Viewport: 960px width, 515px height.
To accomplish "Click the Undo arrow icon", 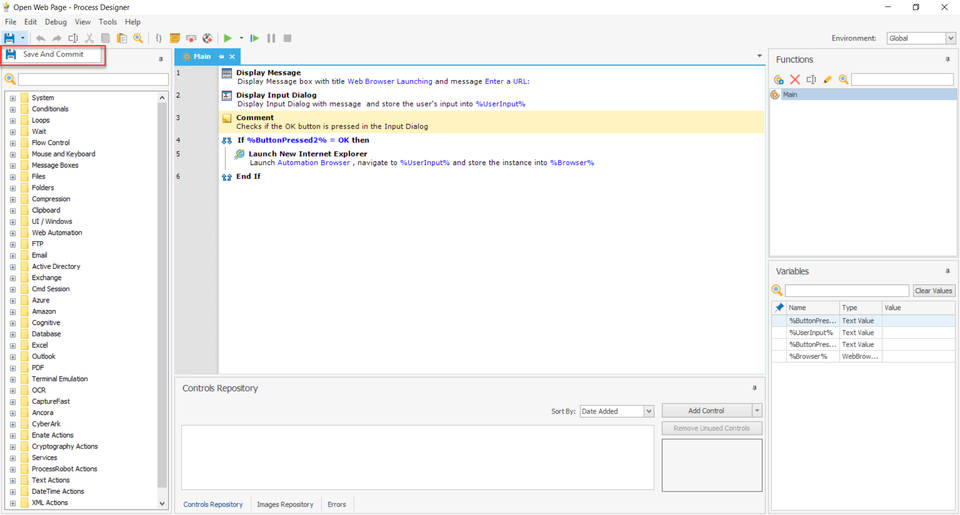I will (x=40, y=38).
